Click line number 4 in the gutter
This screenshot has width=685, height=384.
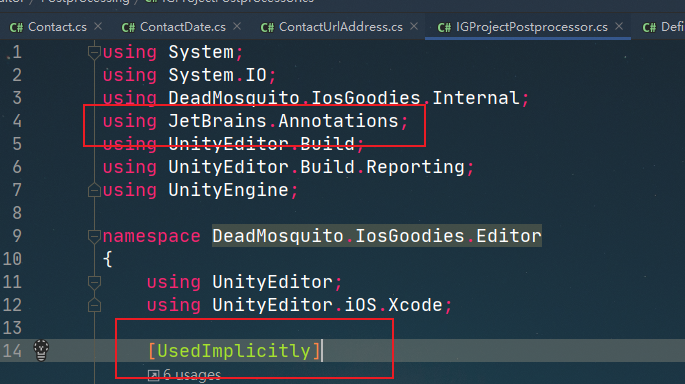tap(17, 121)
